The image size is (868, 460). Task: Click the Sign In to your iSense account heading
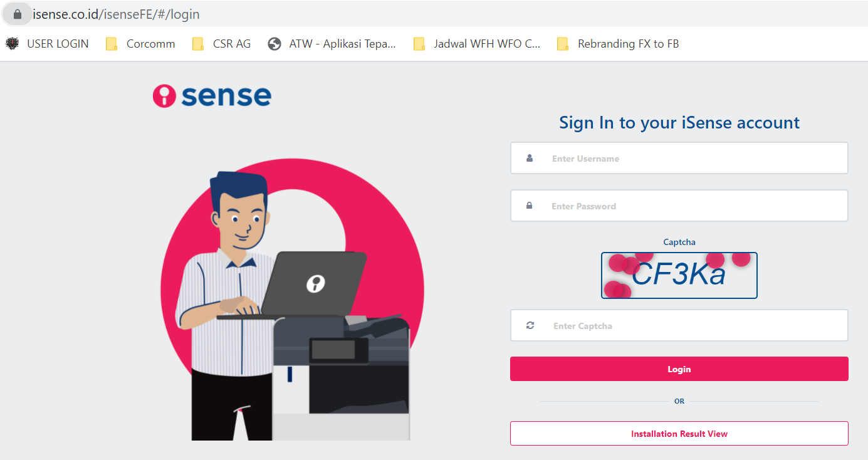[x=679, y=122]
